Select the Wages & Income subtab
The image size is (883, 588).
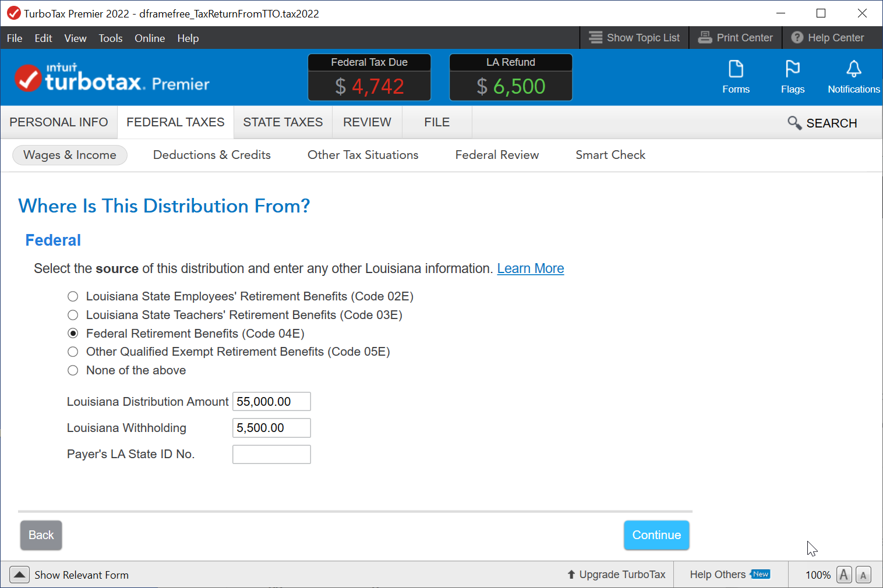coord(70,155)
